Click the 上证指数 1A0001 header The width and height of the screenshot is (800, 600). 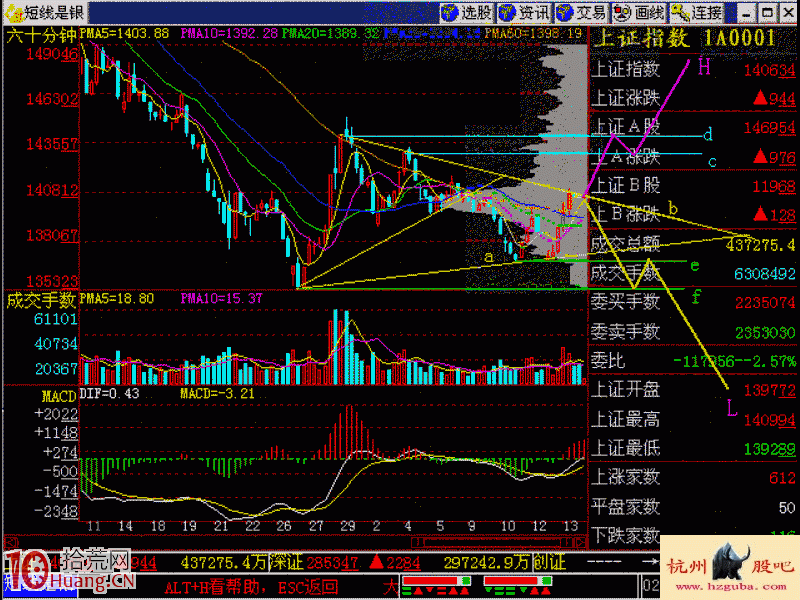685,38
